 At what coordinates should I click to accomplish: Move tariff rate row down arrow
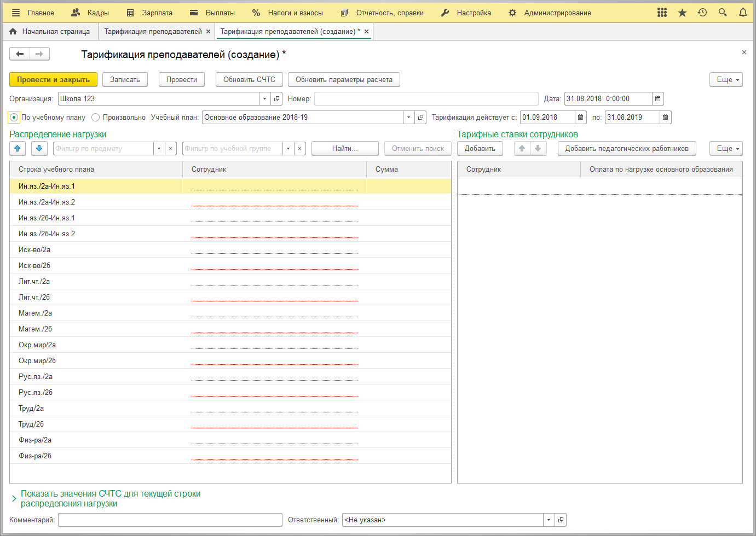click(x=538, y=148)
